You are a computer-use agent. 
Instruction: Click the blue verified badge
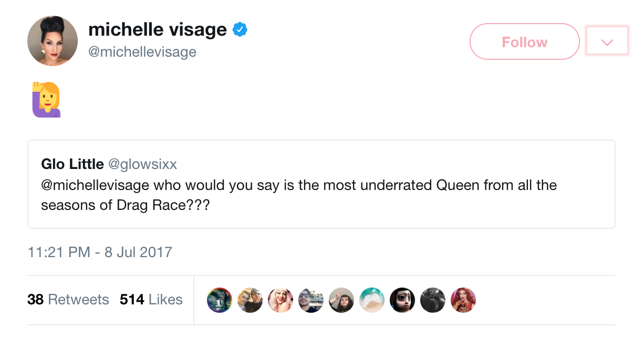point(240,30)
